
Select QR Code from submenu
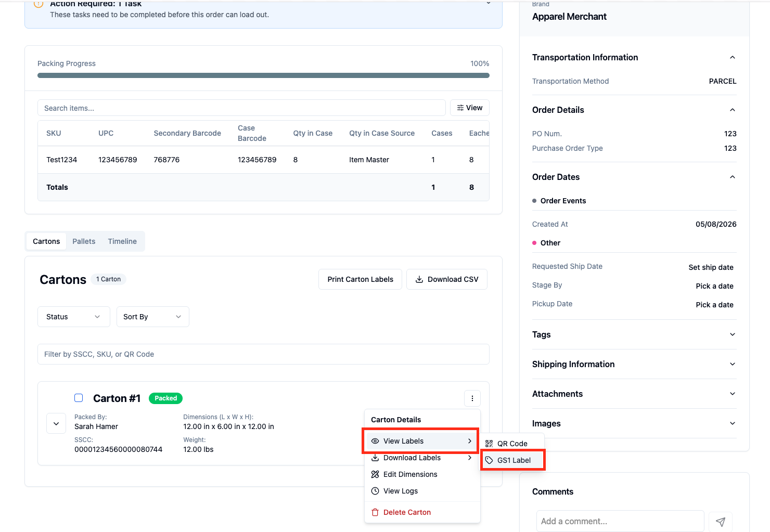click(x=512, y=444)
